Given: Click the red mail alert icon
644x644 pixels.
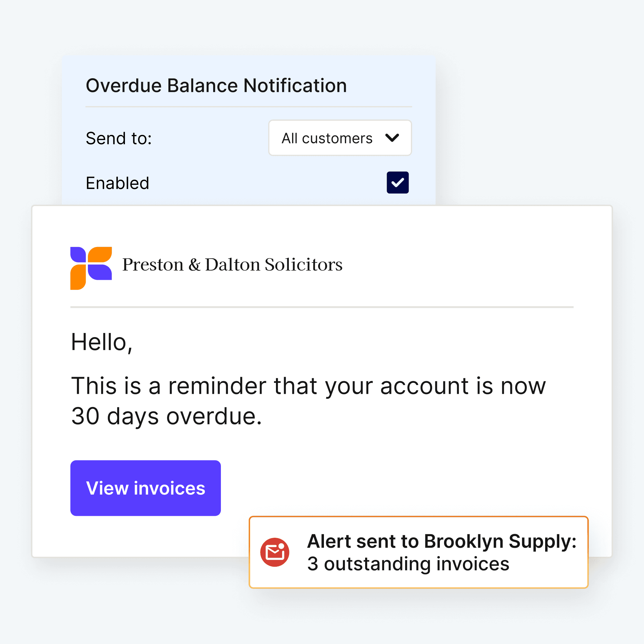Looking at the screenshot, I should coord(275,552).
